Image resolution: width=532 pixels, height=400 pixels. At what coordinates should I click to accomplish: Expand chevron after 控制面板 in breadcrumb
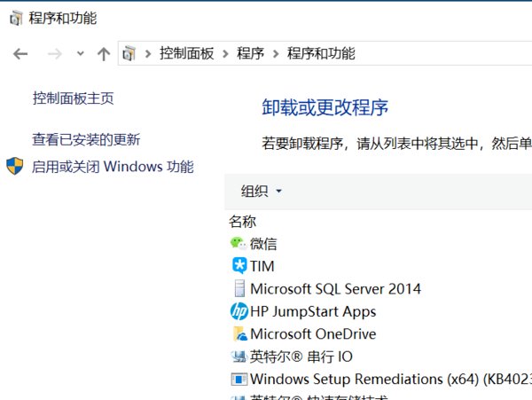coord(225,53)
